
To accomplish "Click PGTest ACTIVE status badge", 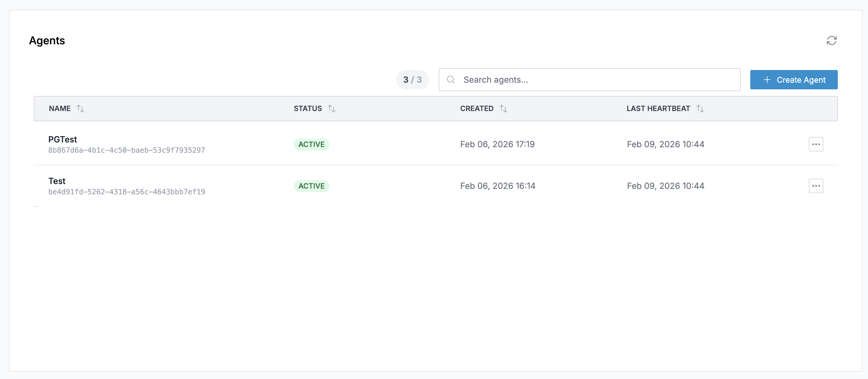I will (311, 144).
